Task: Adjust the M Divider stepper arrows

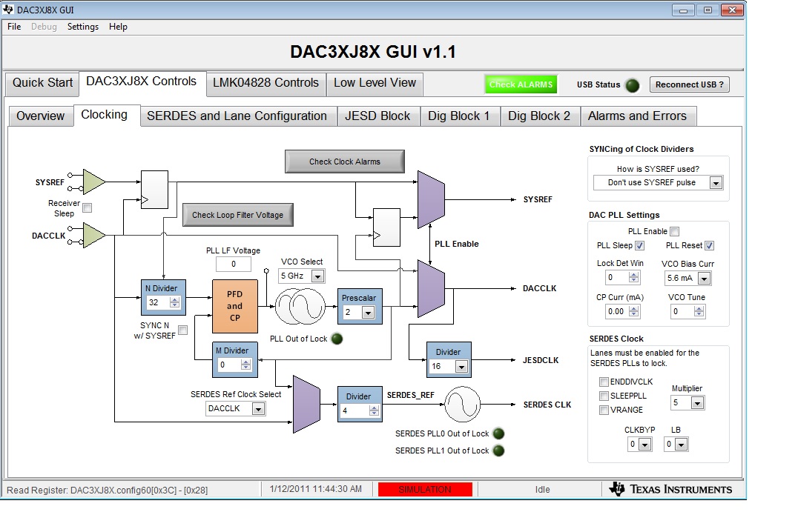Action: click(x=245, y=365)
